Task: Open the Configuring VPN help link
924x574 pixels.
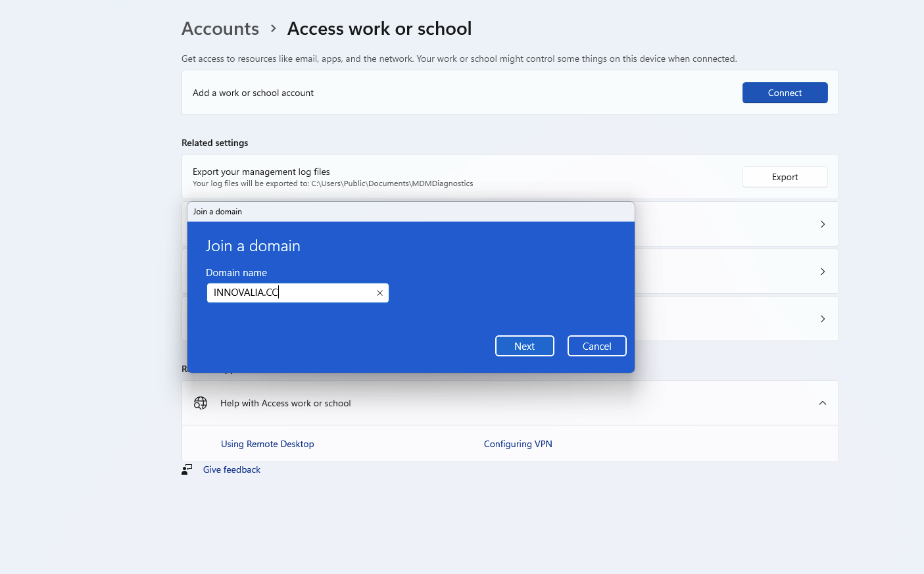Action: coord(518,444)
